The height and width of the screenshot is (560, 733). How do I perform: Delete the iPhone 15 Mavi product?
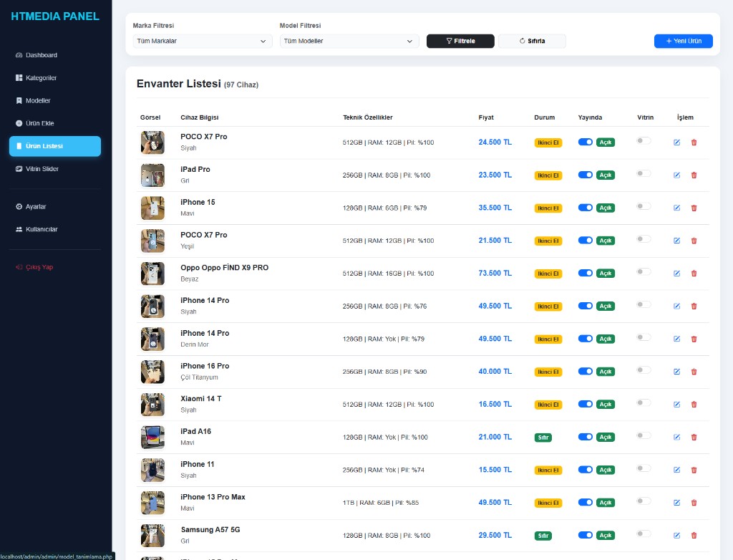[x=694, y=208]
